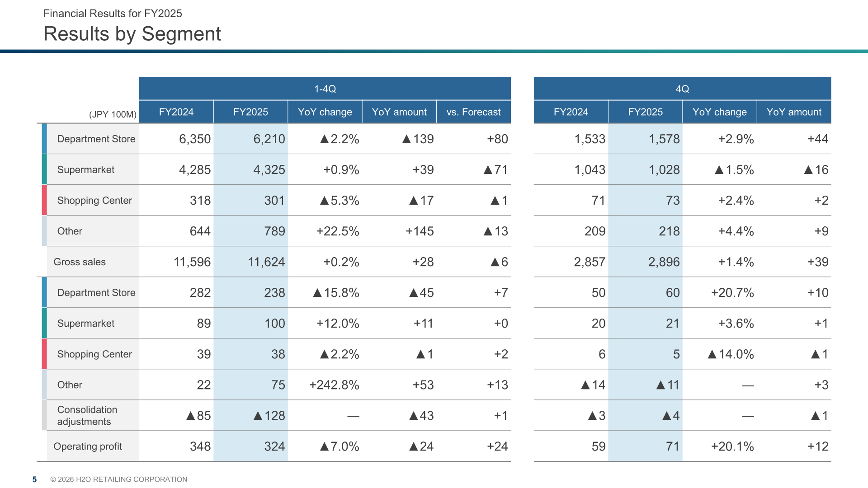Click the ▲7.0% operating profit change
Viewport: 868px width, 488px height.
[x=340, y=446]
